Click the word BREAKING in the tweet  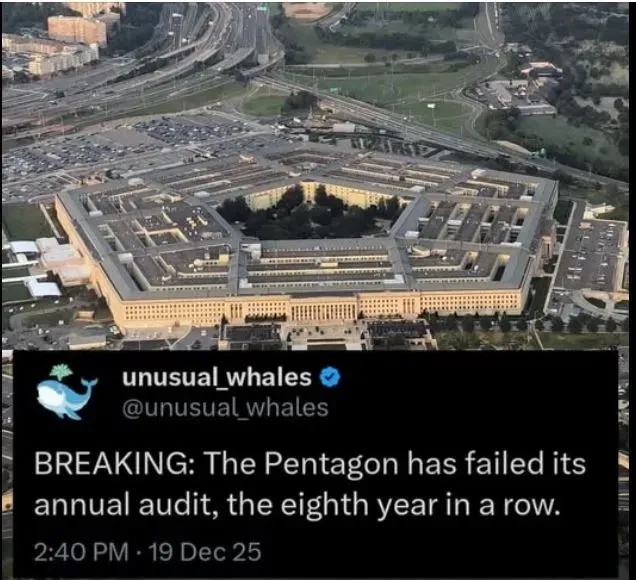pyautogui.click(x=113, y=463)
